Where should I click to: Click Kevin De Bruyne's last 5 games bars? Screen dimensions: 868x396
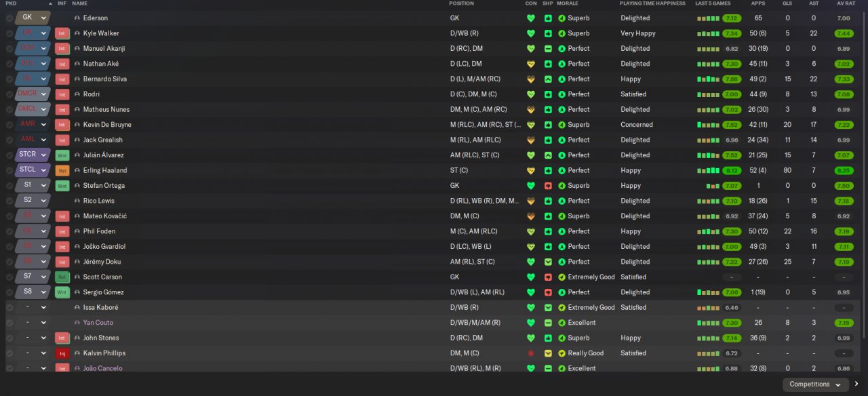(x=708, y=125)
